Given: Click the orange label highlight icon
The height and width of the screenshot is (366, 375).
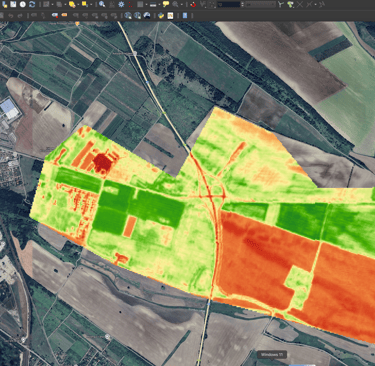Looking at the screenshot, I should 64,15.
